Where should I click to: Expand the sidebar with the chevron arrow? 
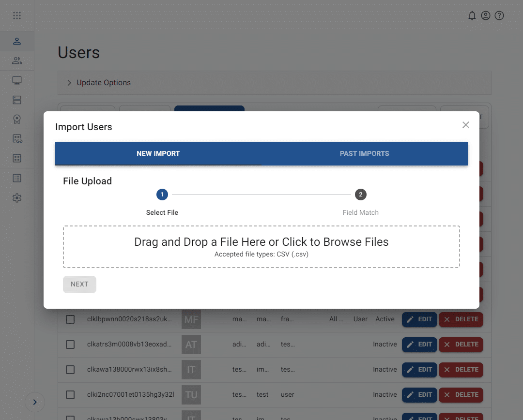pyautogui.click(x=34, y=402)
